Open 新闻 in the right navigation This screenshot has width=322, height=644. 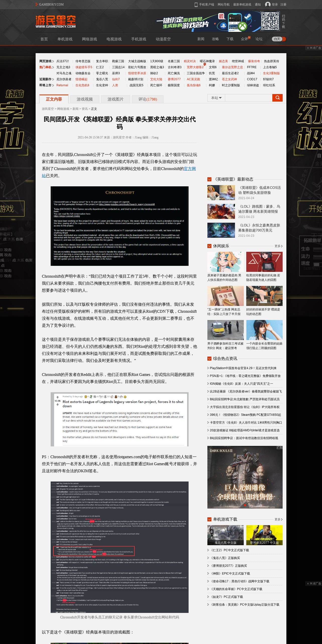point(201,39)
